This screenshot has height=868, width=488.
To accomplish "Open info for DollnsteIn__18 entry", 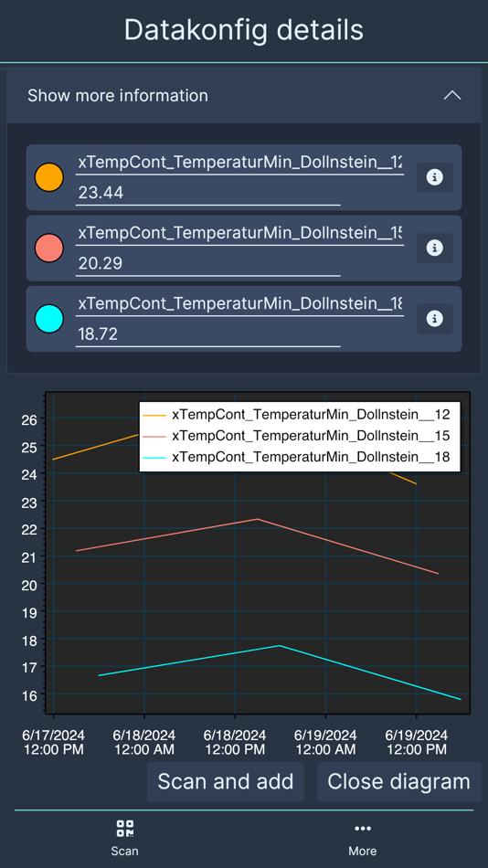I will pos(434,319).
